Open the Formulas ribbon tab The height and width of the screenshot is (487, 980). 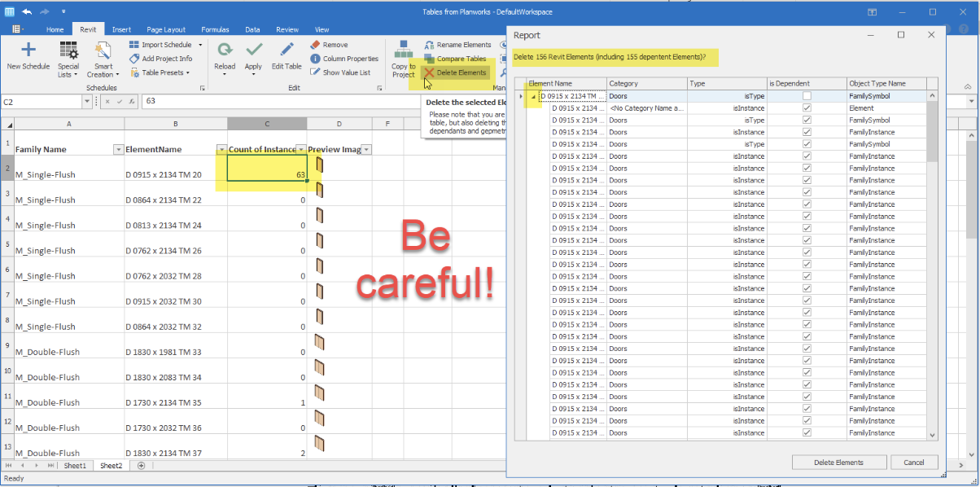(215, 29)
